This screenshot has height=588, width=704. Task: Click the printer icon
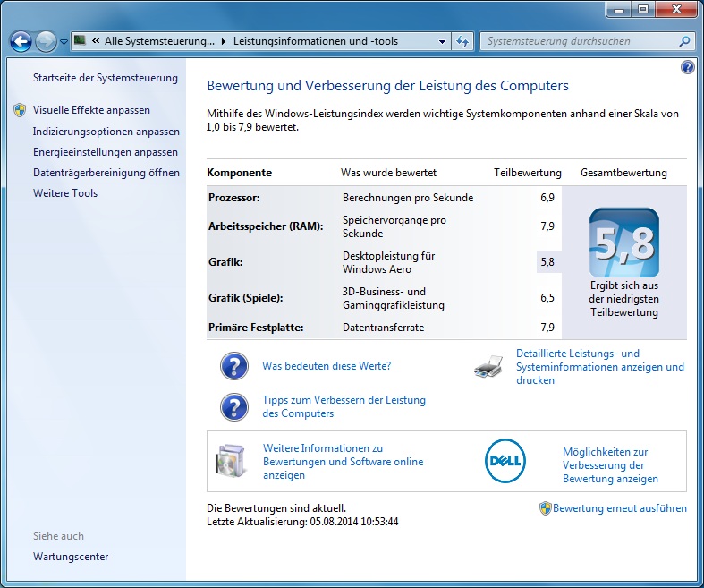point(488,367)
